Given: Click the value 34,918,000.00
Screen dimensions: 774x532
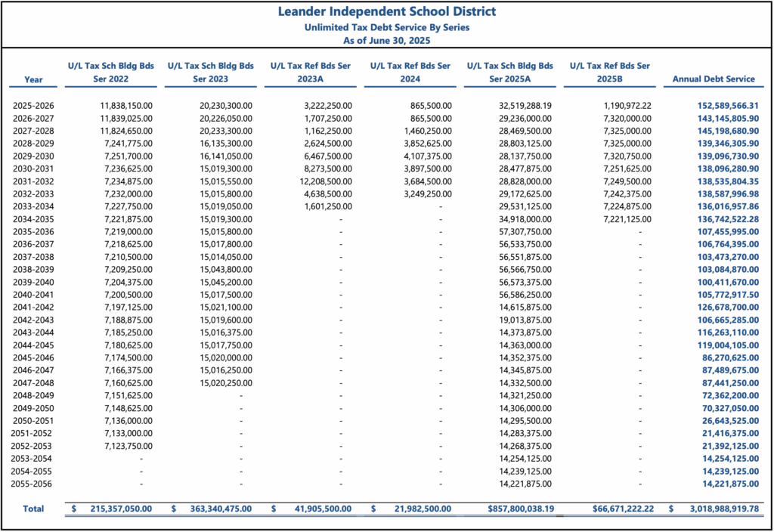Looking at the screenshot, I should click(525, 219).
